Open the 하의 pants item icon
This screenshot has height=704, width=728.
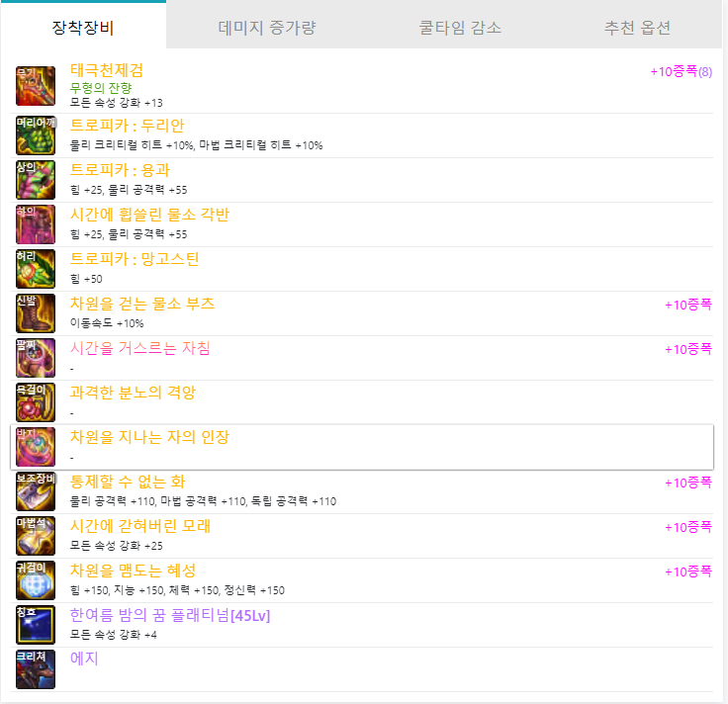[36, 224]
